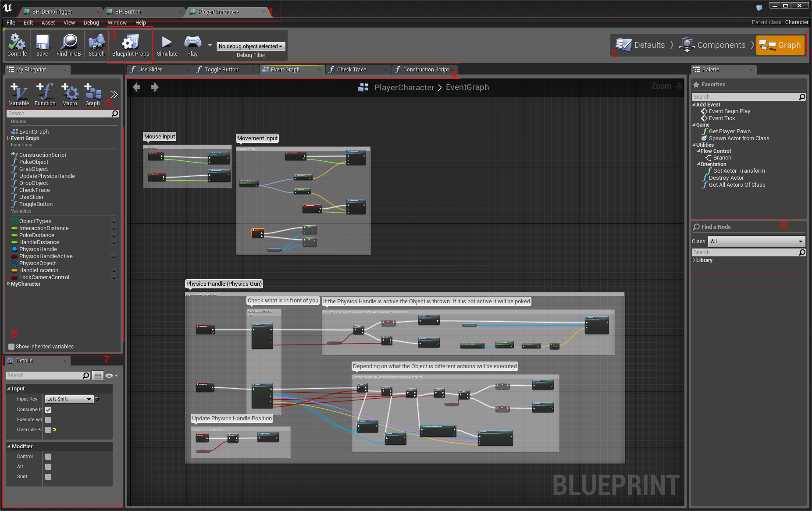Viewport: 812px width, 511px height.
Task: Collapse the Modifier details section
Action: [x=9, y=447]
